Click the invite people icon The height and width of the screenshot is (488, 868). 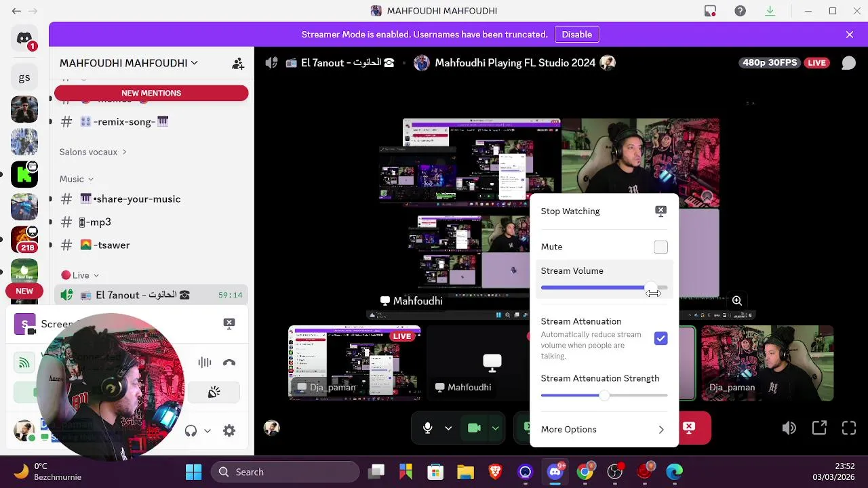tap(238, 63)
